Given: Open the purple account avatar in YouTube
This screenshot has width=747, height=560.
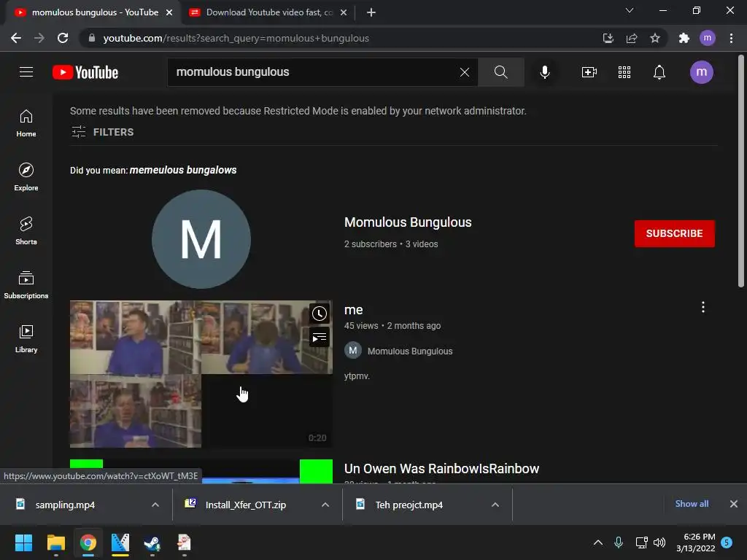Looking at the screenshot, I should pos(701,72).
